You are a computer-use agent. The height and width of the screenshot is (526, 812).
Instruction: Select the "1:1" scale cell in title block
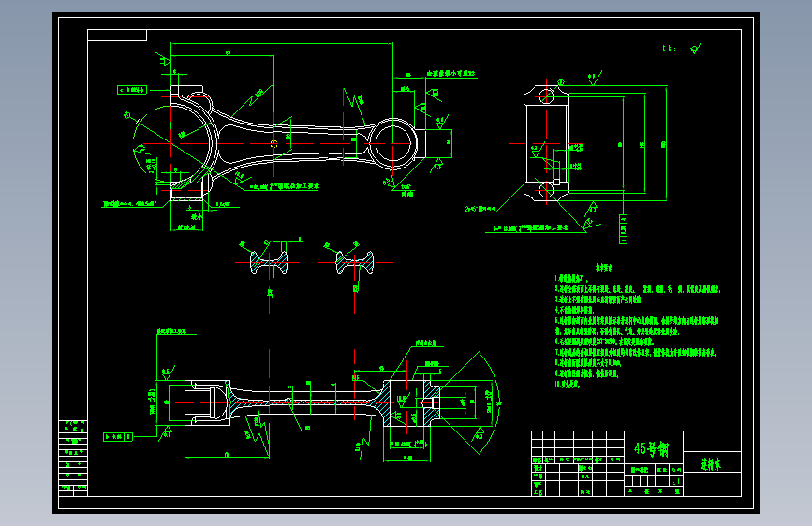[676, 481]
